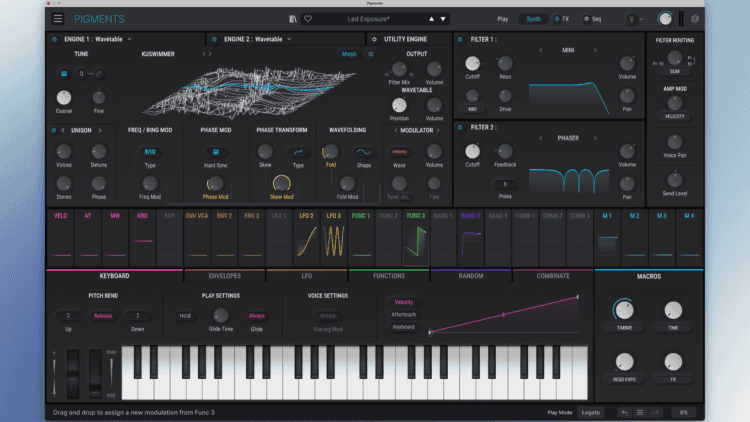Click the Tune keyboard mode icon
This screenshot has width=750, height=422.
(x=64, y=74)
